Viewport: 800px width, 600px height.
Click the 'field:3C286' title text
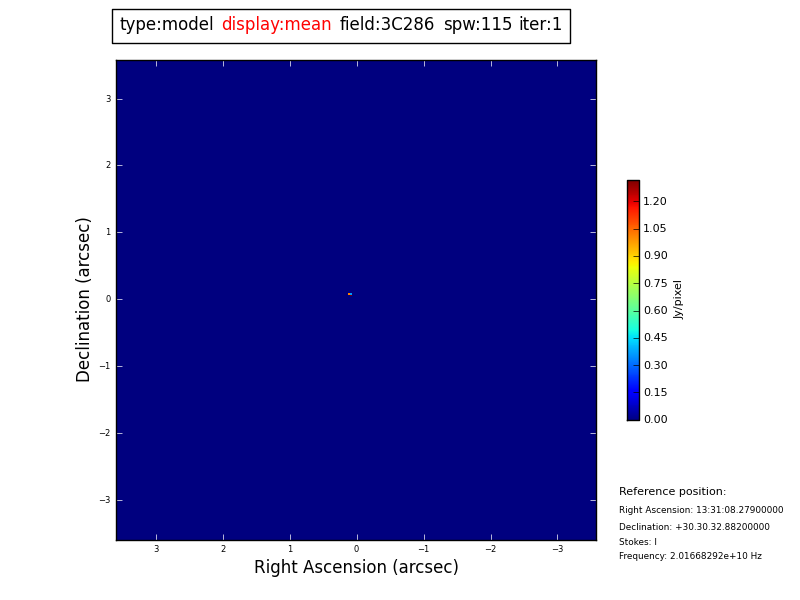point(387,25)
